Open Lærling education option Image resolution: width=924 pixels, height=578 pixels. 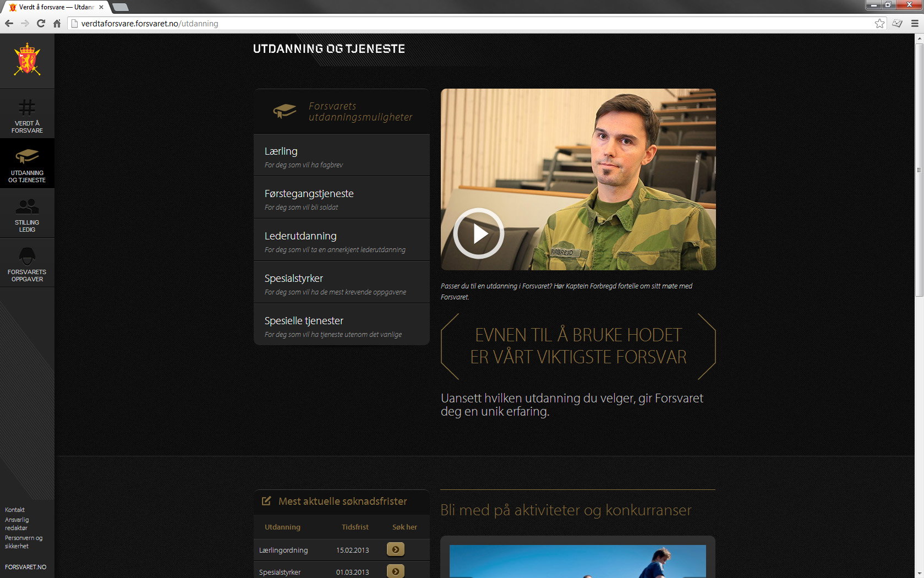tap(341, 155)
